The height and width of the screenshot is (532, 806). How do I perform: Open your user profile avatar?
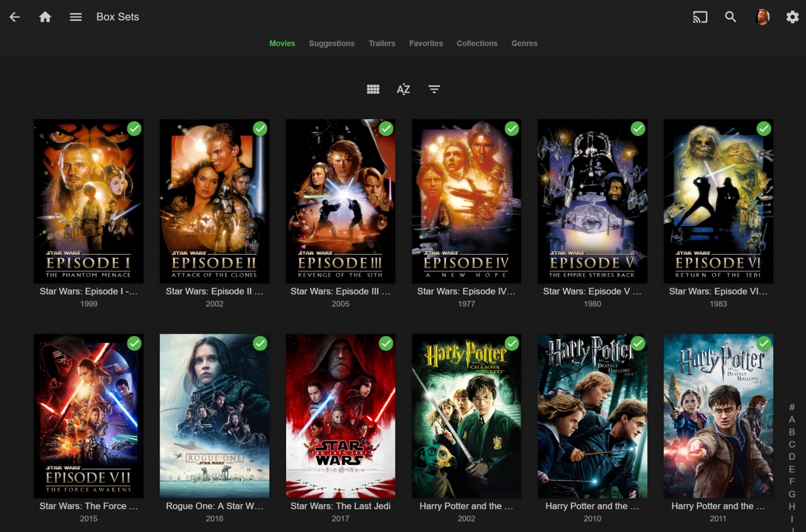point(761,17)
